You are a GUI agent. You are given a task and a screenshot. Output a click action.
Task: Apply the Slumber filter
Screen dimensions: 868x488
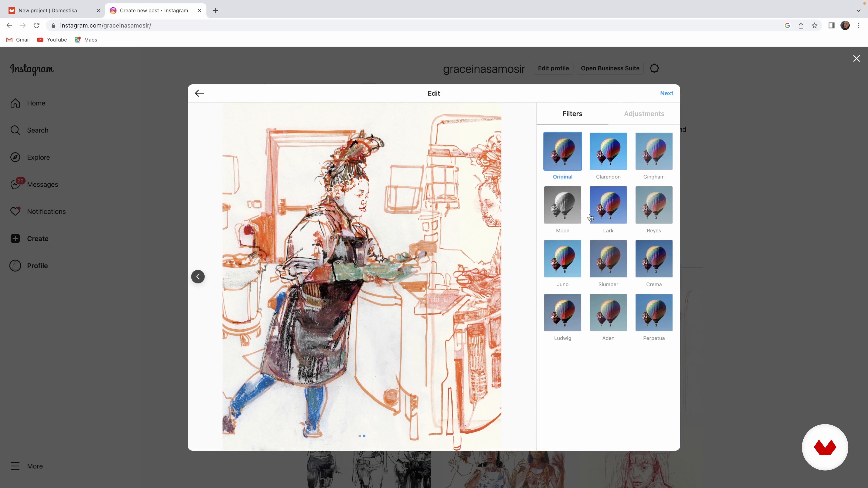[x=608, y=259]
